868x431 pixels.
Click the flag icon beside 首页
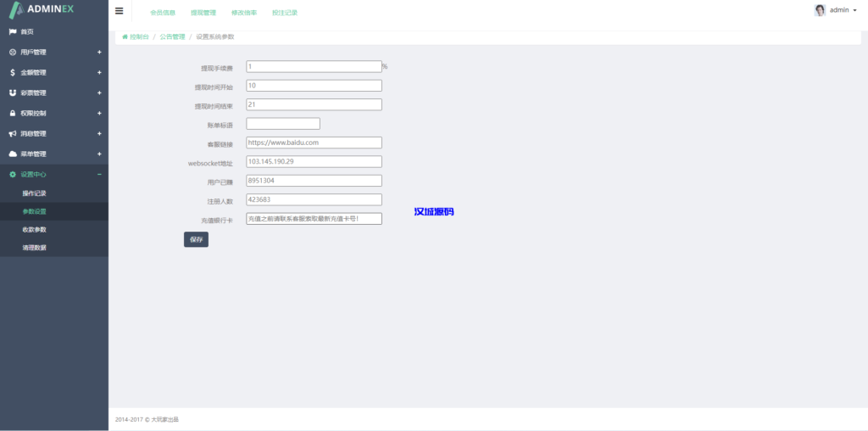tap(13, 31)
